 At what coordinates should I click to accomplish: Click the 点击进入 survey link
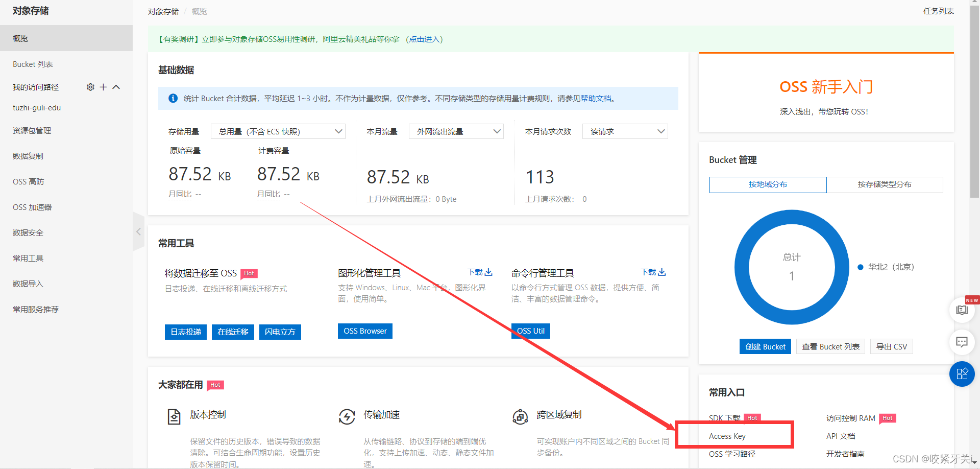click(424, 39)
